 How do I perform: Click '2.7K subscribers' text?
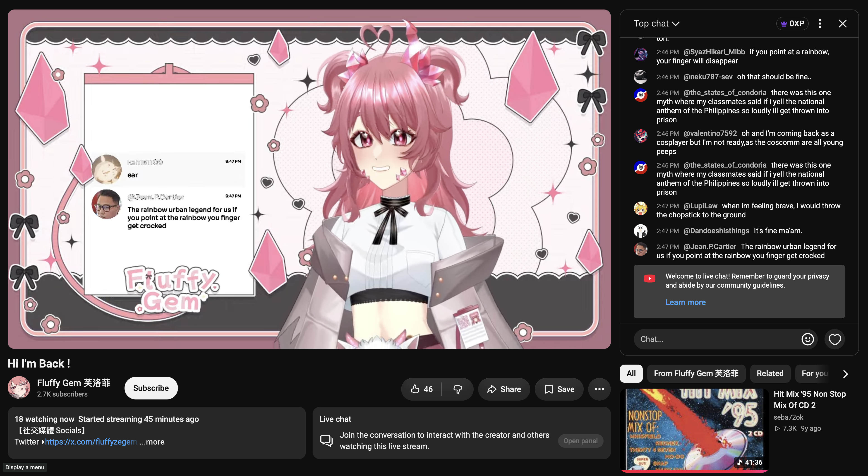pyautogui.click(x=62, y=394)
